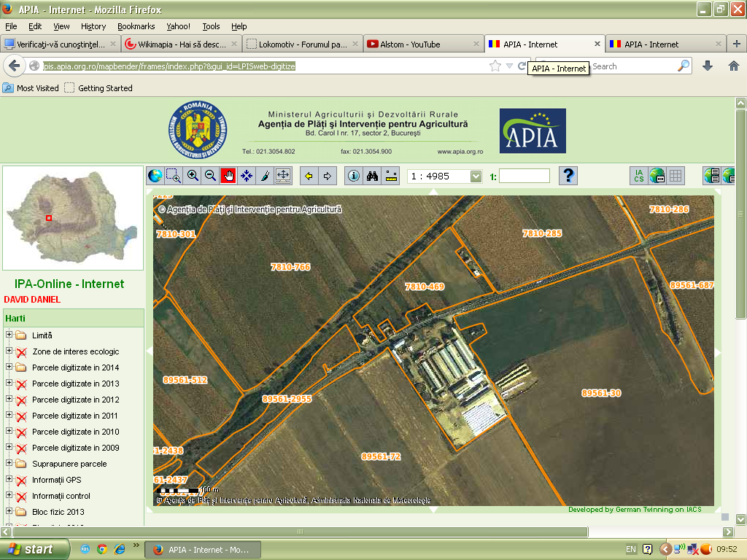Toggle Parcele digitizate in 2011 layer
747x560 pixels.
pos(21,416)
